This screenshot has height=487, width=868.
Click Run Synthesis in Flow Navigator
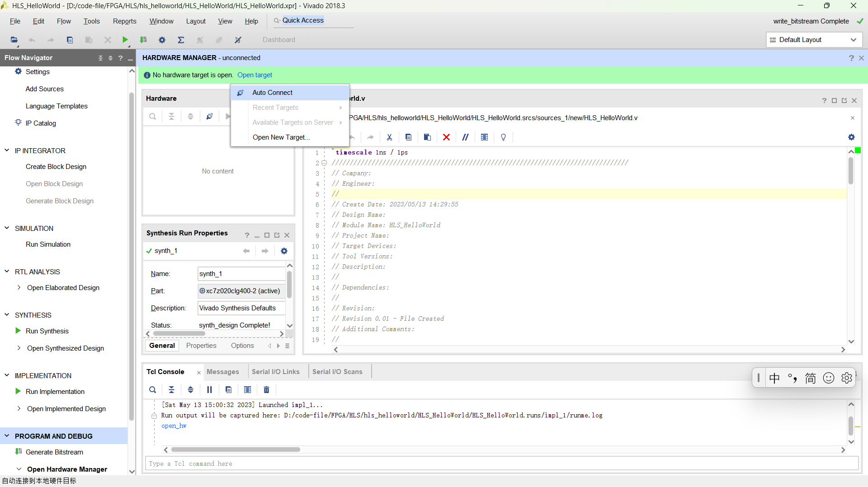47,331
